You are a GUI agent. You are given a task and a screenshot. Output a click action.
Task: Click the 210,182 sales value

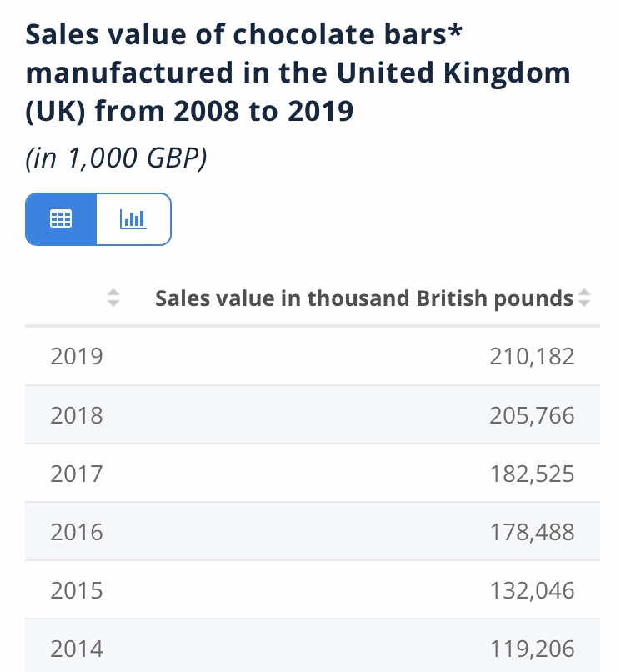coord(532,357)
